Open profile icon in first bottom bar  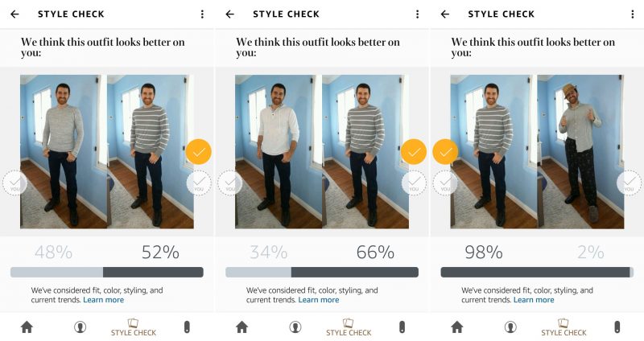80,327
